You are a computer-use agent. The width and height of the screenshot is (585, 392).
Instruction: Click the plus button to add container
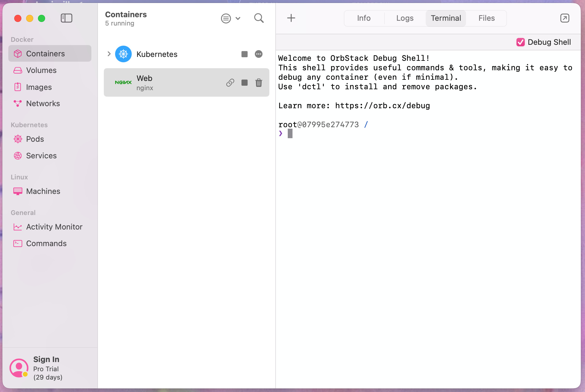[x=291, y=18]
